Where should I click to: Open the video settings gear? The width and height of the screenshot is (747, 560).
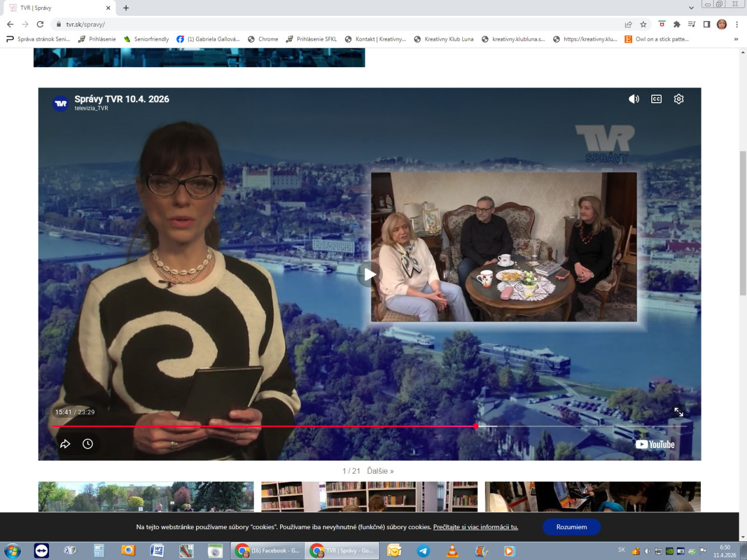678,99
